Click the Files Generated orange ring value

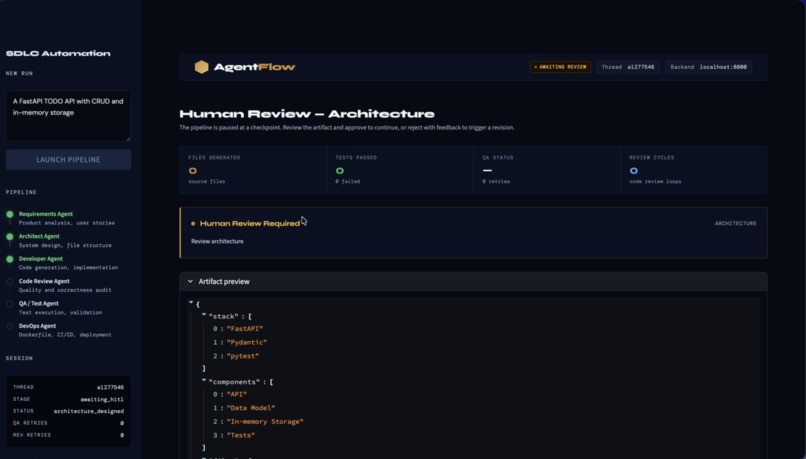(x=193, y=171)
